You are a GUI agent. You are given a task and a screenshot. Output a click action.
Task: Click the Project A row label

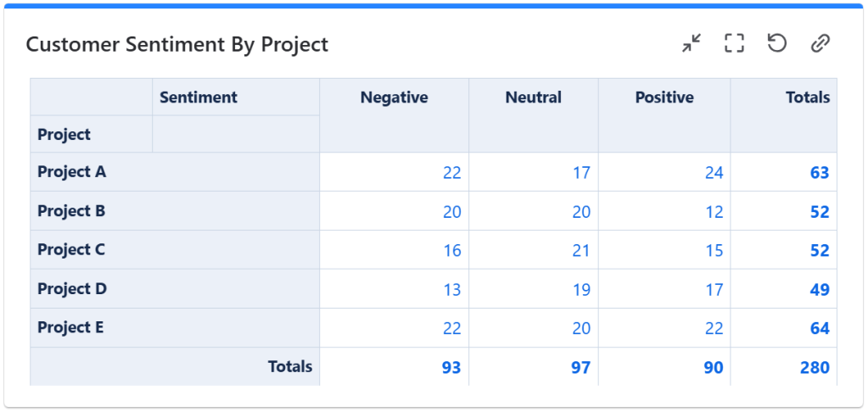click(x=72, y=172)
